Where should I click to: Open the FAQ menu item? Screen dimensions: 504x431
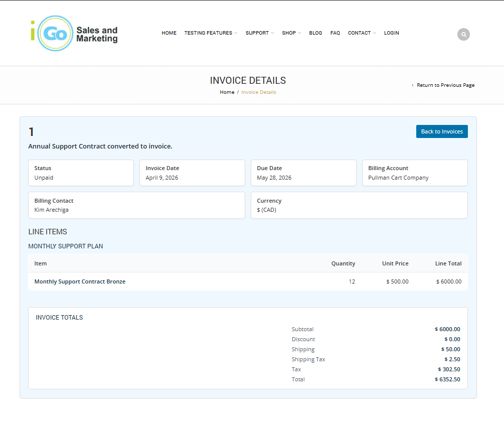(335, 33)
